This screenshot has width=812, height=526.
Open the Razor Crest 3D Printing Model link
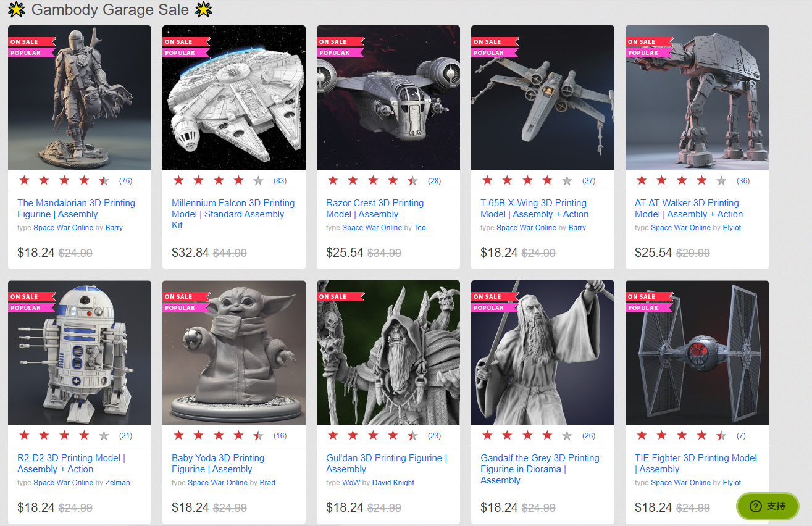(x=375, y=209)
